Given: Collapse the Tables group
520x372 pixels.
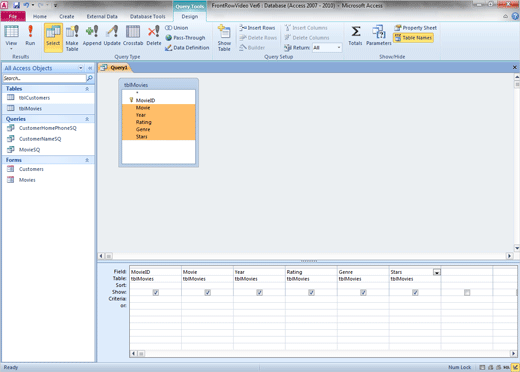Looking at the screenshot, I should click(x=87, y=89).
